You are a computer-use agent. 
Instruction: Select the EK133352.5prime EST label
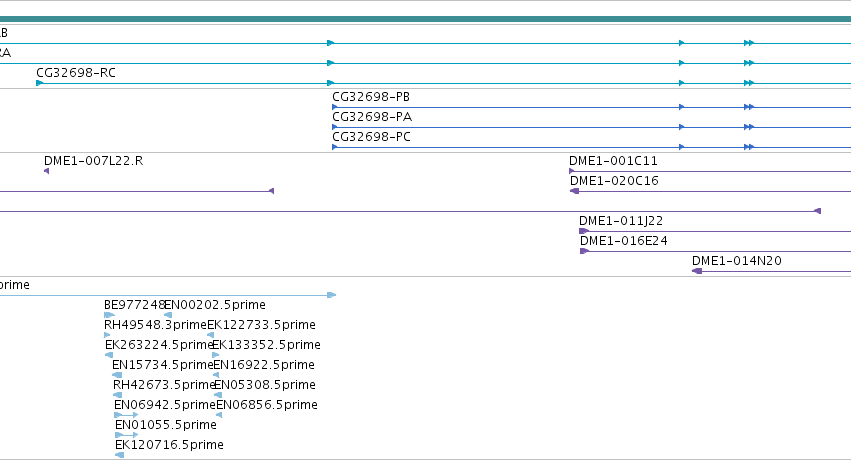[x=266, y=345]
